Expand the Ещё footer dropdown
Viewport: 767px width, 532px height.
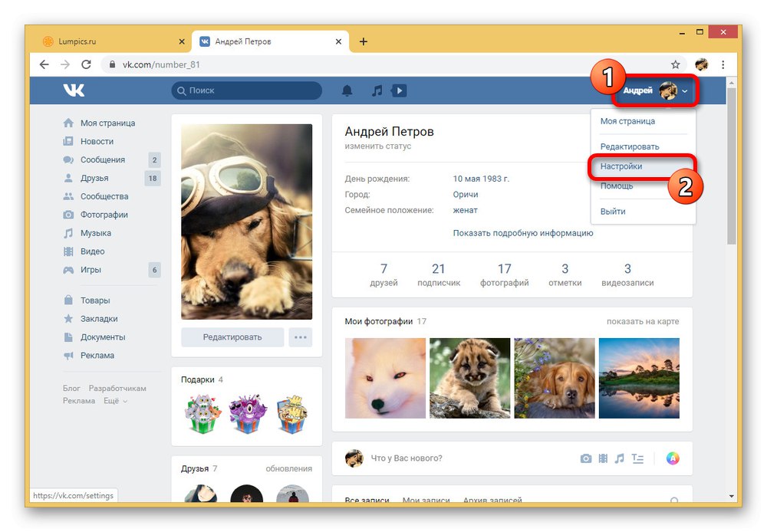[116, 401]
